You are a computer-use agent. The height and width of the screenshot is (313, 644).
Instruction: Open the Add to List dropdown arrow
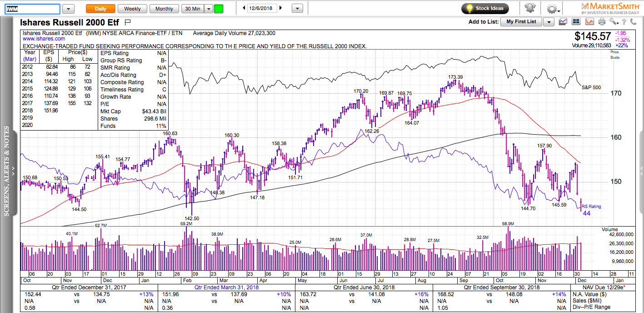(x=549, y=22)
